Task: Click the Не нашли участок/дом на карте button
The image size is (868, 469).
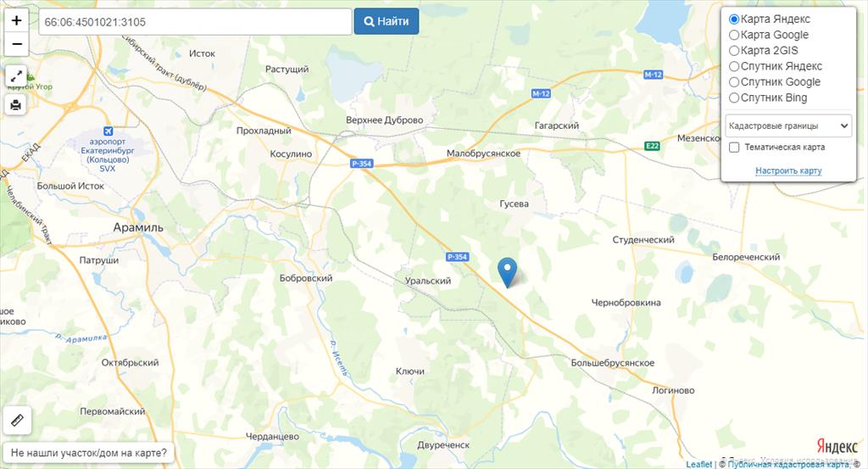Action: pyautogui.click(x=88, y=453)
